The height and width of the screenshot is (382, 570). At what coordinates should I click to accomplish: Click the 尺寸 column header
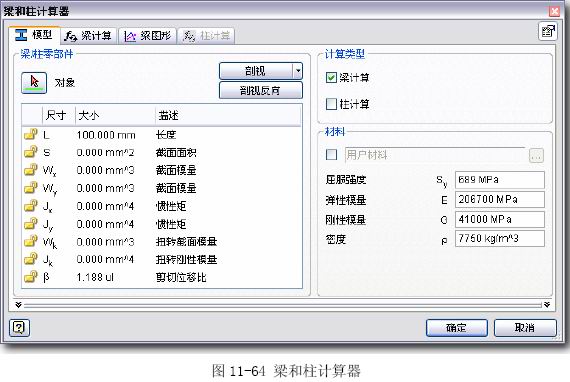pyautogui.click(x=59, y=116)
